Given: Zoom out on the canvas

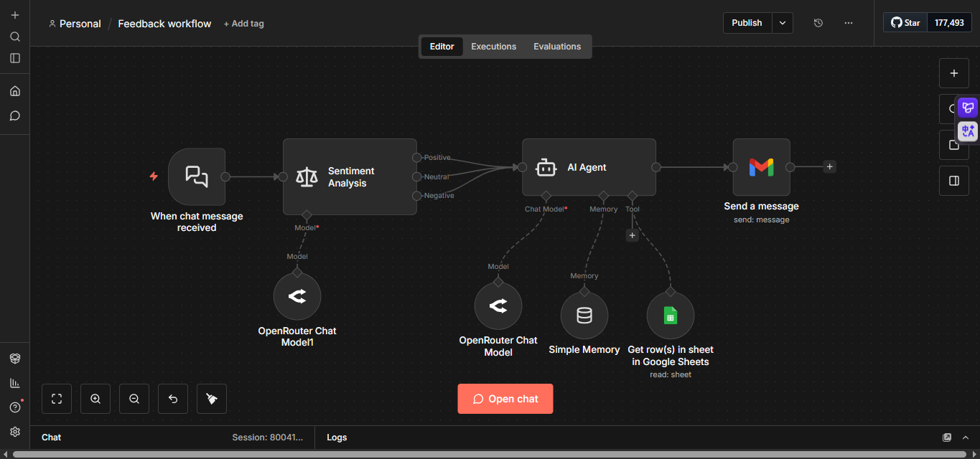Looking at the screenshot, I should (134, 399).
